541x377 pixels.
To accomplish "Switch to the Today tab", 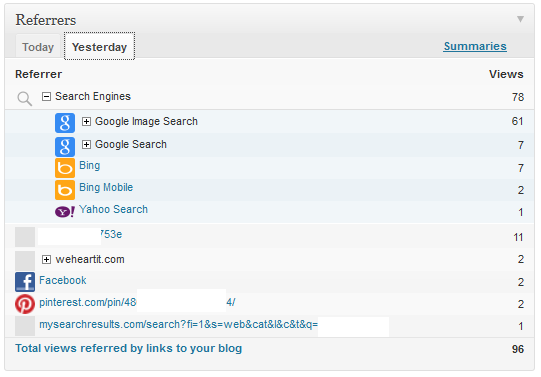I will [38, 47].
